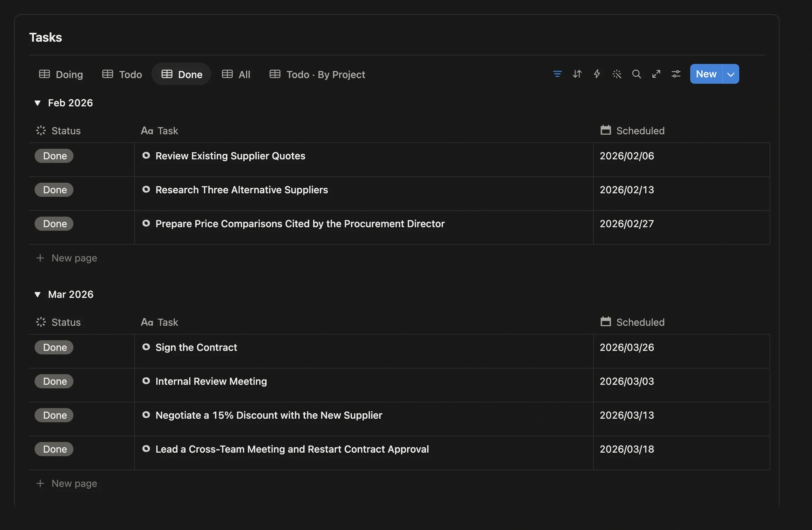The image size is (812, 530).
Task: Click the date 2026/02/06
Action: [x=627, y=156]
